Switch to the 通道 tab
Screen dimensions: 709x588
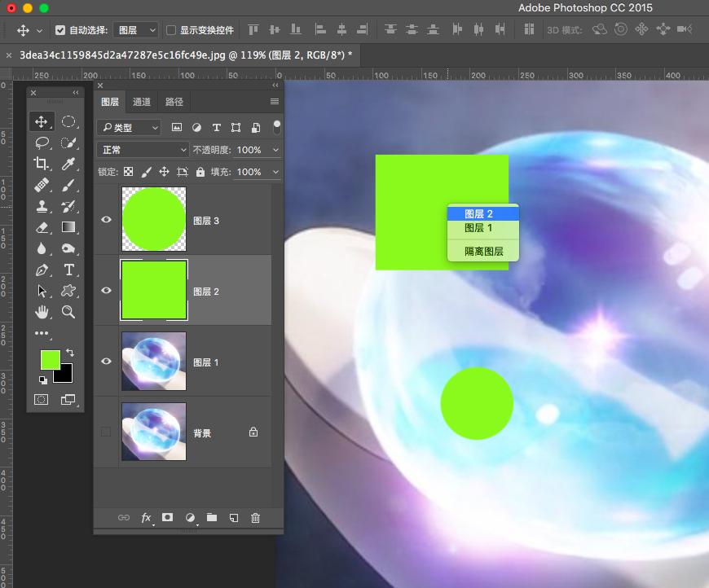pyautogui.click(x=142, y=102)
